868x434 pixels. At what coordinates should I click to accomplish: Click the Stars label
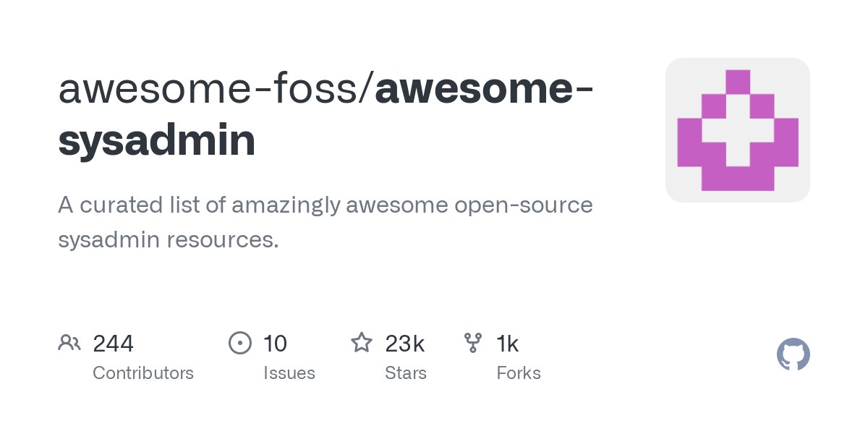[406, 373]
